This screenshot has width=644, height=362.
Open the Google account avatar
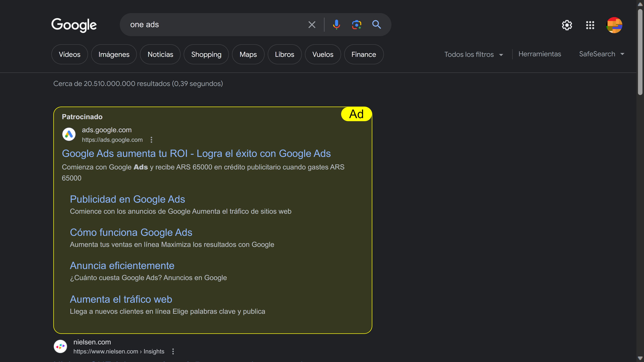pyautogui.click(x=614, y=25)
